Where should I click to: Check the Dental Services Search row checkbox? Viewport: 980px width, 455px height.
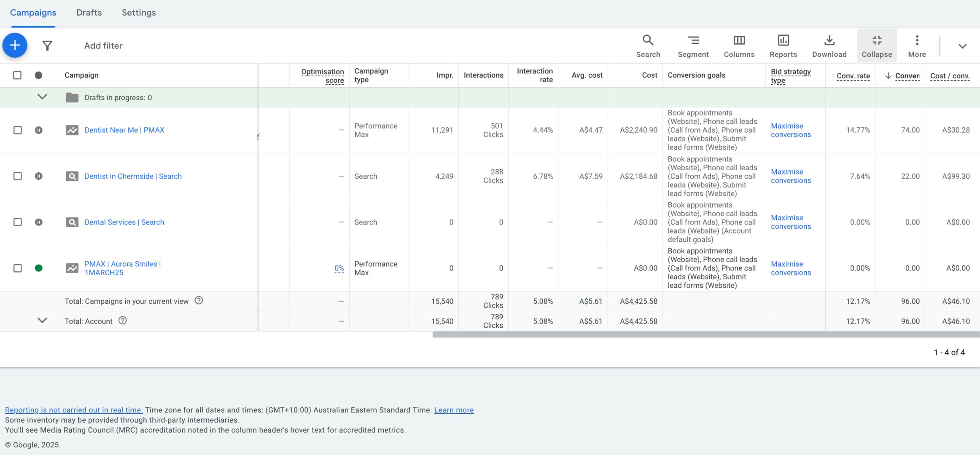[x=17, y=222]
